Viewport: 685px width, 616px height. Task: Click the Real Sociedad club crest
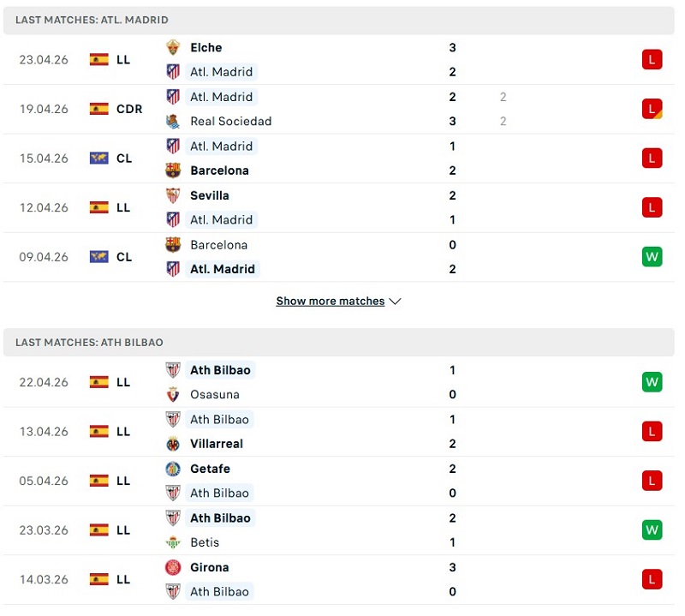[174, 122]
